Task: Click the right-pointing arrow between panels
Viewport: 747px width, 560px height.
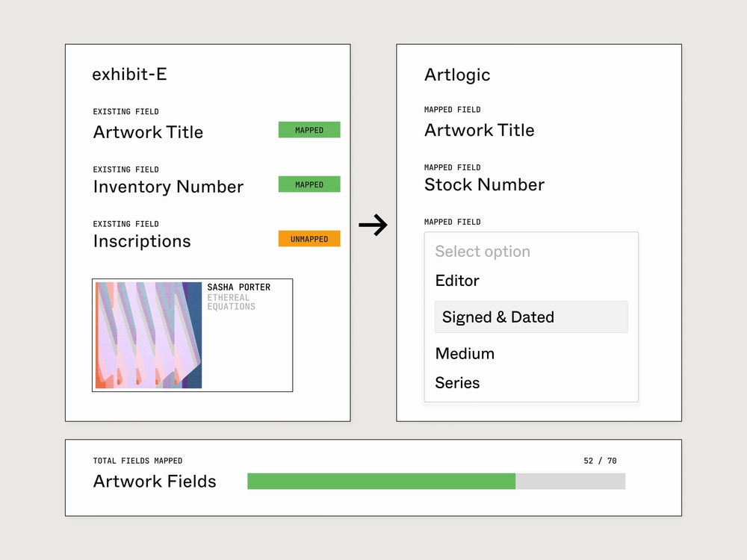Action: click(x=373, y=225)
